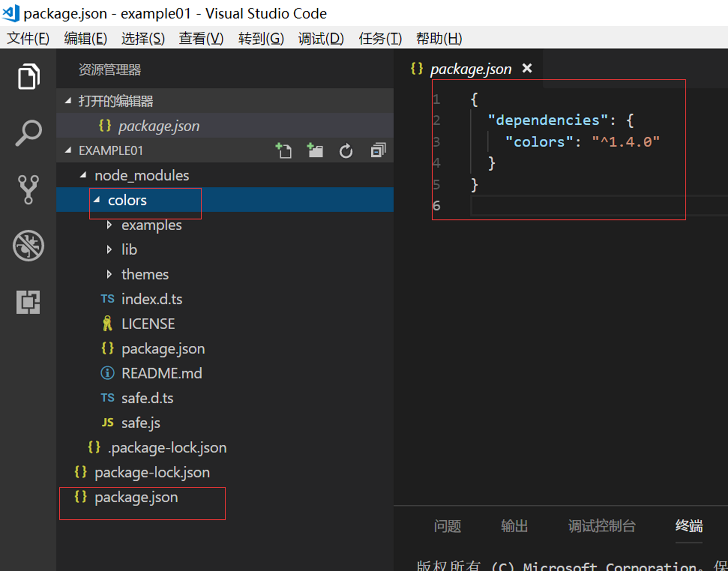
Task: Switch to the 输出 panel tab
Action: (x=514, y=526)
